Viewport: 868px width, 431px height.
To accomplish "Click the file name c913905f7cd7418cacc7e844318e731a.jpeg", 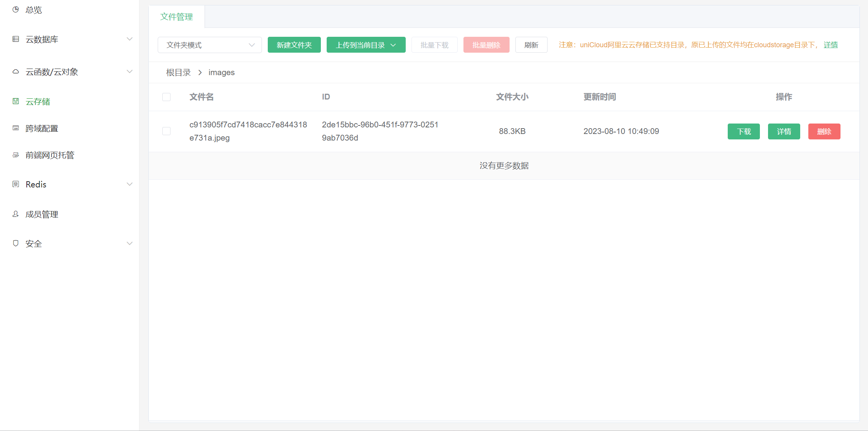I will coord(248,131).
